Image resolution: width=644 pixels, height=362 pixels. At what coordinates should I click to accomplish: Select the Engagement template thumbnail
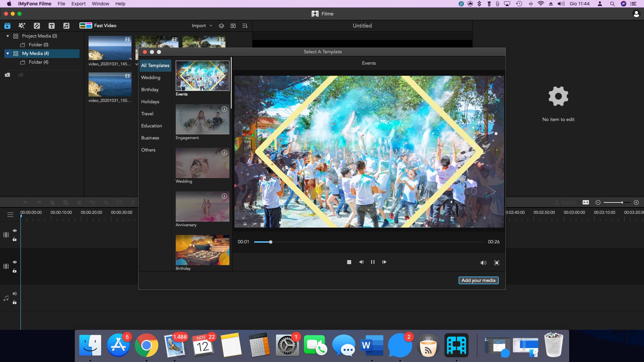[x=202, y=119]
